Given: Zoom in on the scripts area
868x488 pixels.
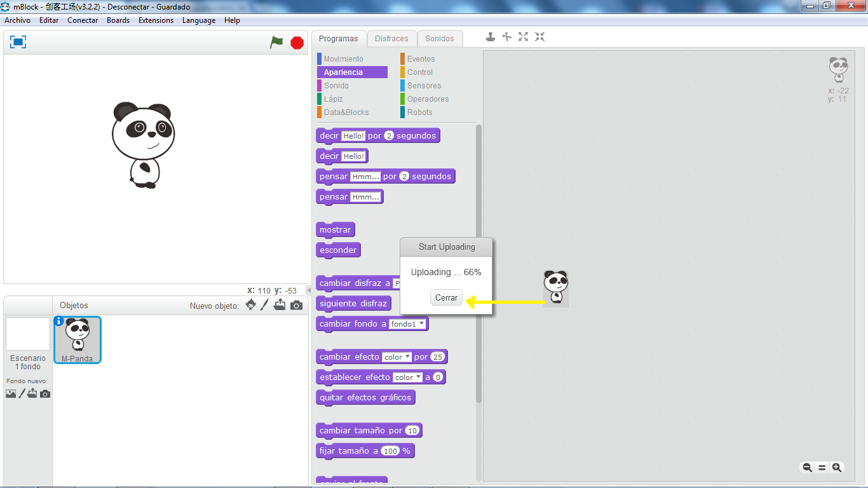Looking at the screenshot, I should point(837,468).
